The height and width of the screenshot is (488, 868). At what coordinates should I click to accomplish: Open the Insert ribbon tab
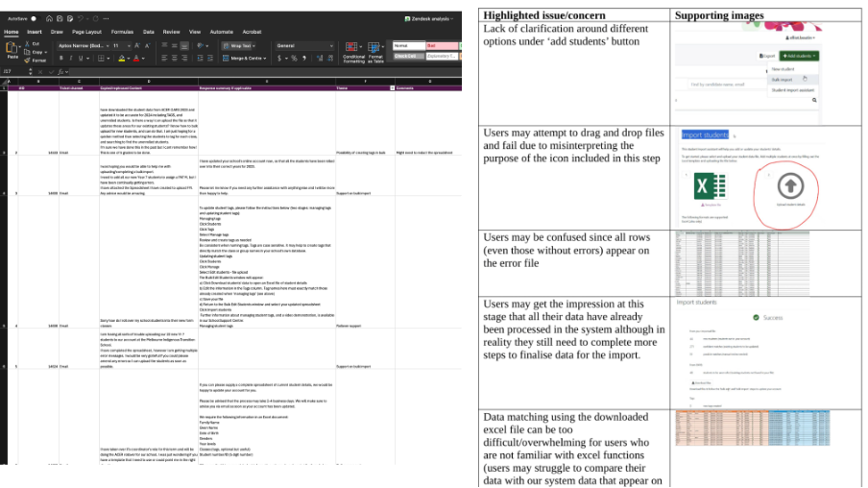click(35, 32)
